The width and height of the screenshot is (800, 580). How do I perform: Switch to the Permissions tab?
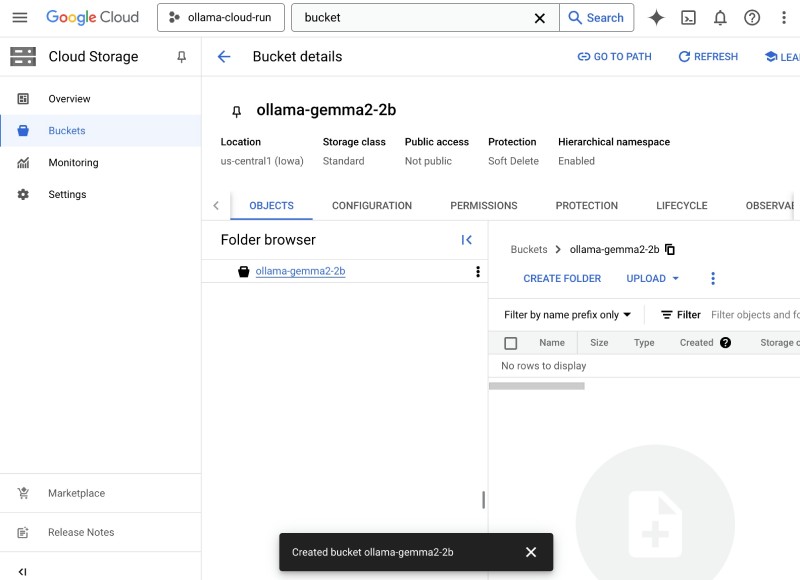(x=484, y=206)
